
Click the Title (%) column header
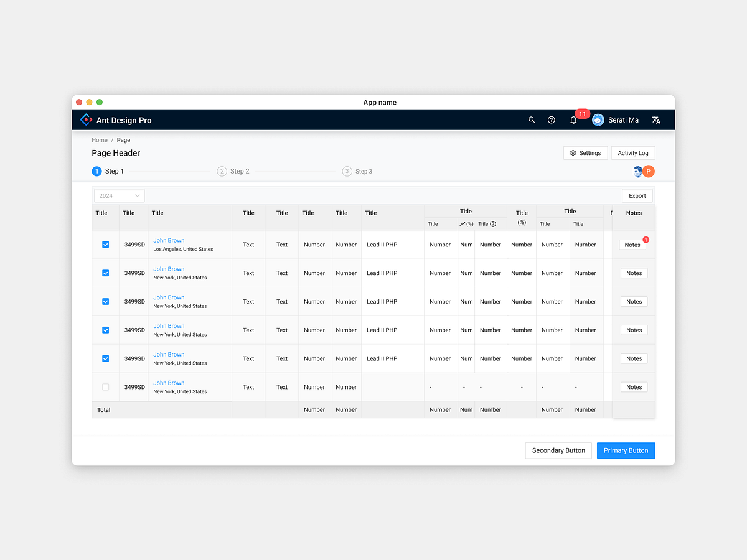coord(522,217)
